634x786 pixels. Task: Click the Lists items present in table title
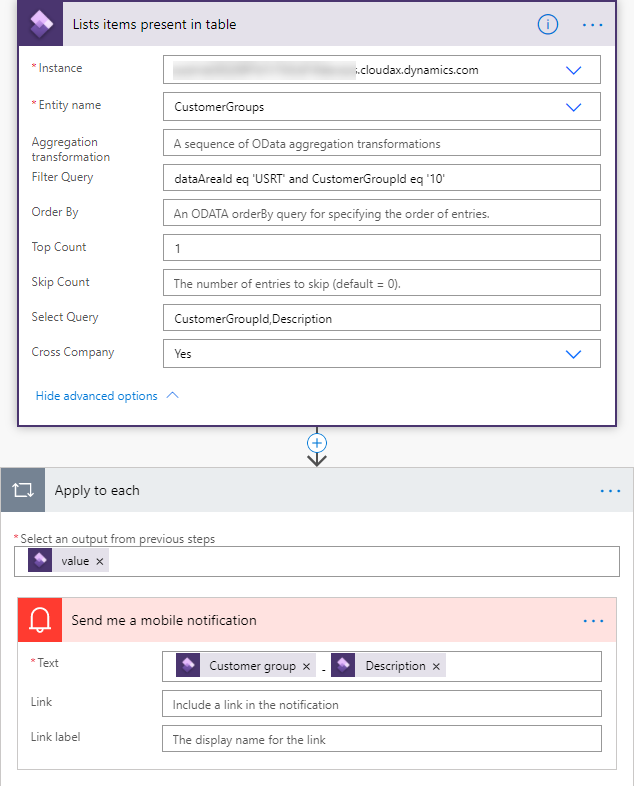click(154, 25)
